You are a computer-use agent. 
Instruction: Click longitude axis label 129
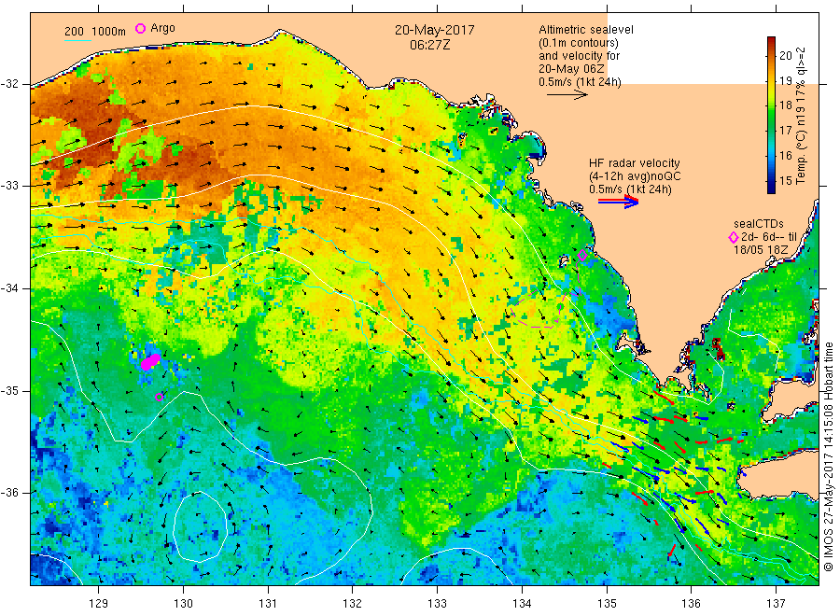[x=99, y=604]
